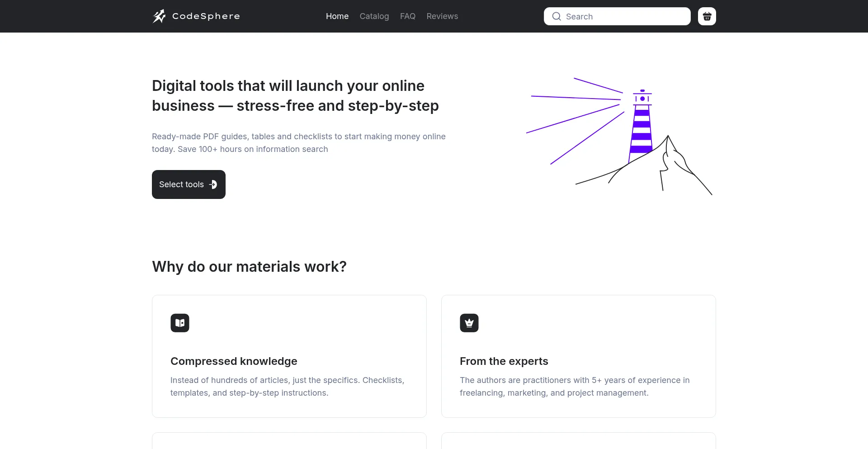Click the CodeSphere brand name
868x449 pixels.
206,16
